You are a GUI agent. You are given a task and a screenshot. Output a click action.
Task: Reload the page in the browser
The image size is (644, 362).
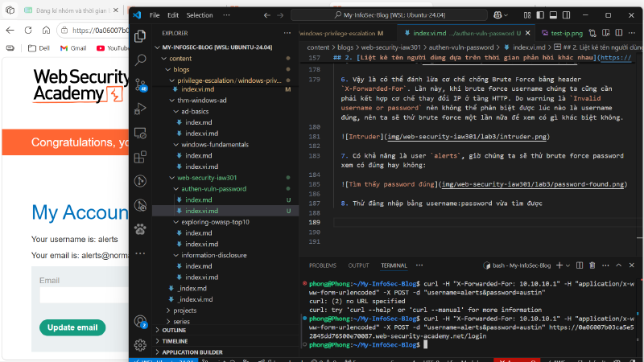(28, 30)
